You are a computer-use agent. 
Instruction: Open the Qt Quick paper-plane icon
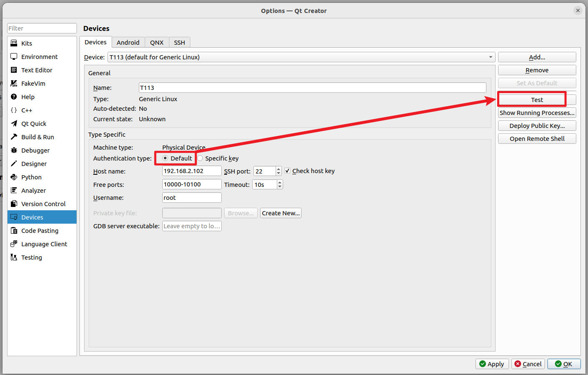coord(14,124)
